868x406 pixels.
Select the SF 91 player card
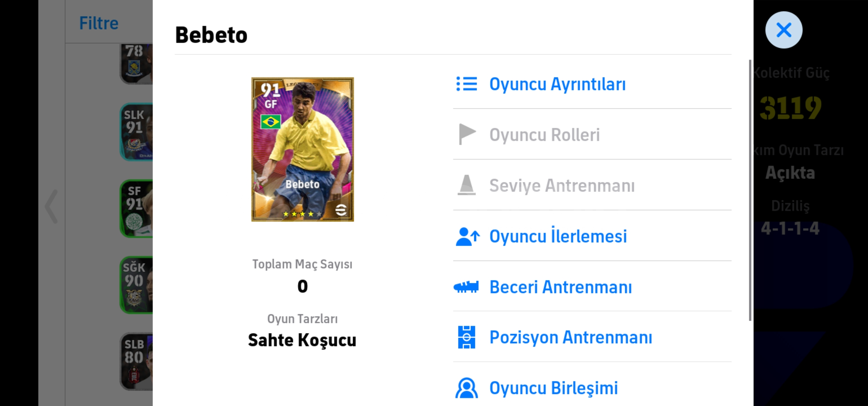136,209
